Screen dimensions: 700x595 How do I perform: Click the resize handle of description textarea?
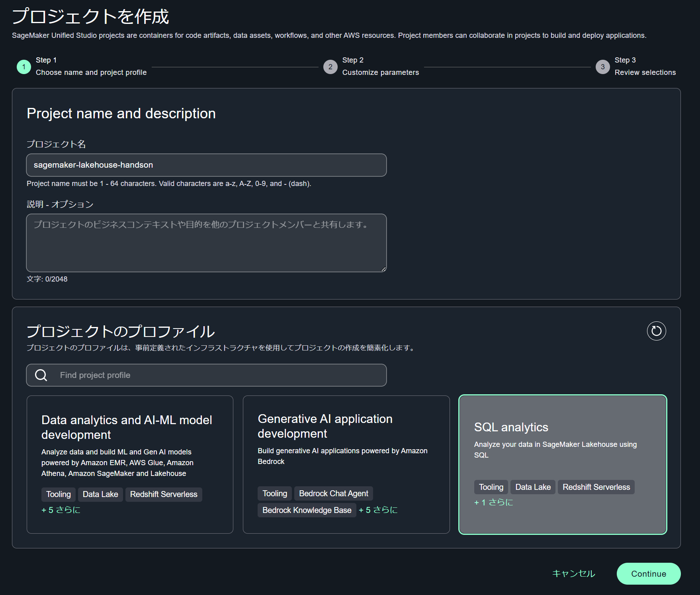(x=383, y=269)
